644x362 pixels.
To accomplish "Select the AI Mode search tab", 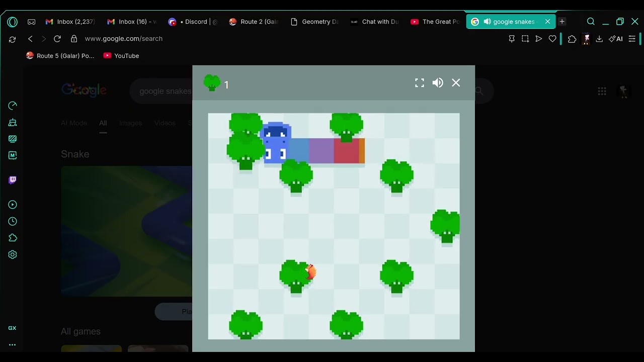I will click(74, 123).
